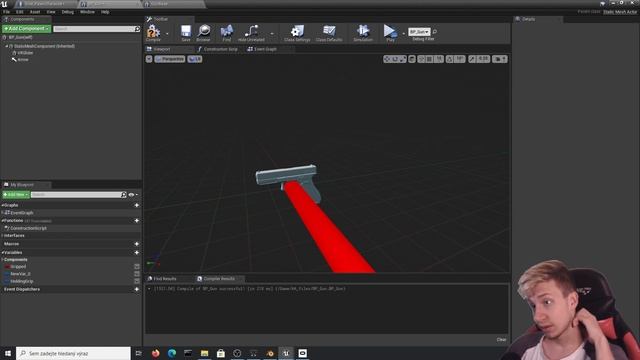Collapse the StaticMeshComponent tree node
This screenshot has height=360, width=640.
pos(7,47)
